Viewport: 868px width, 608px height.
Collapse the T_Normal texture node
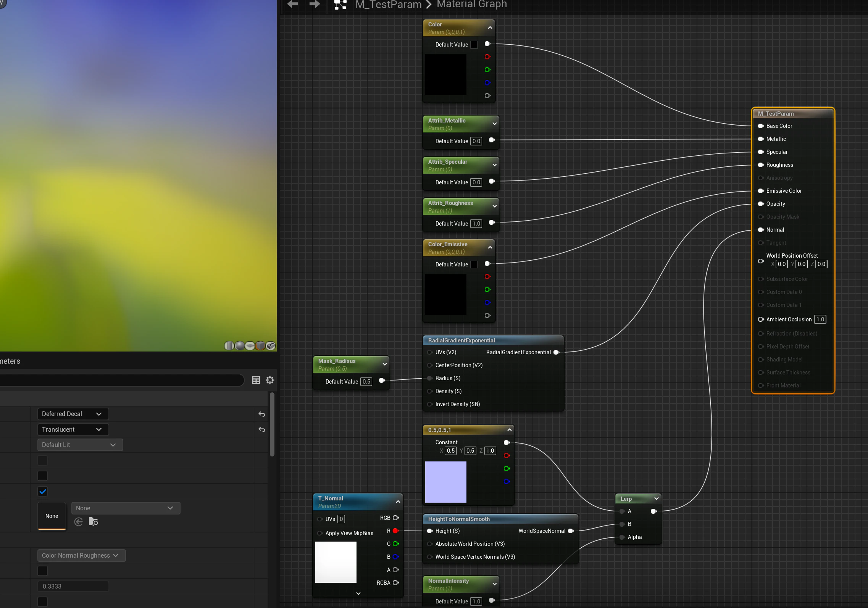tap(398, 502)
